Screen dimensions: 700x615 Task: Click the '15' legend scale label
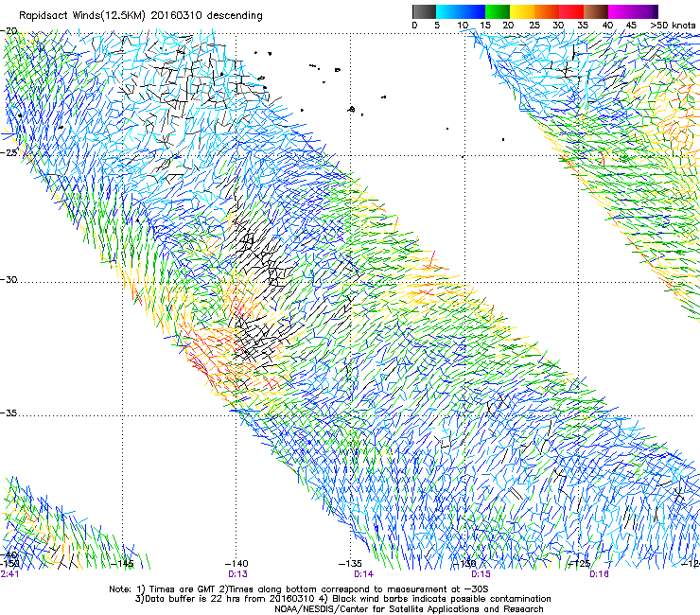(x=485, y=26)
